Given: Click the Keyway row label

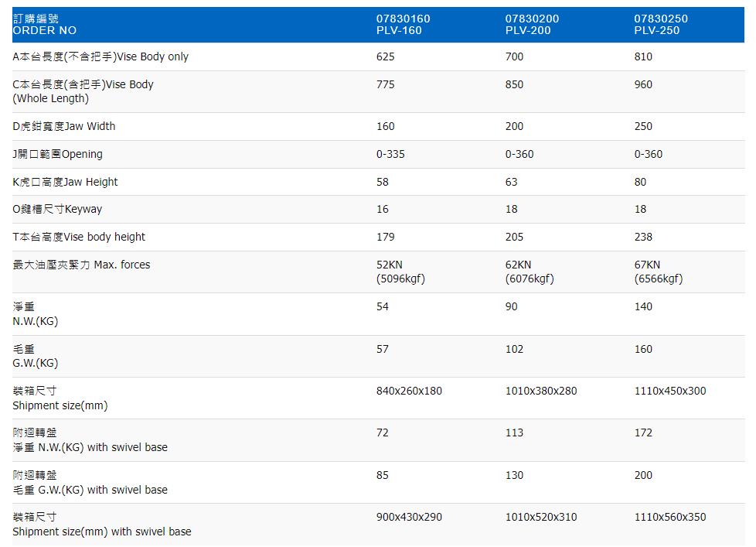Looking at the screenshot, I should pos(57,209).
